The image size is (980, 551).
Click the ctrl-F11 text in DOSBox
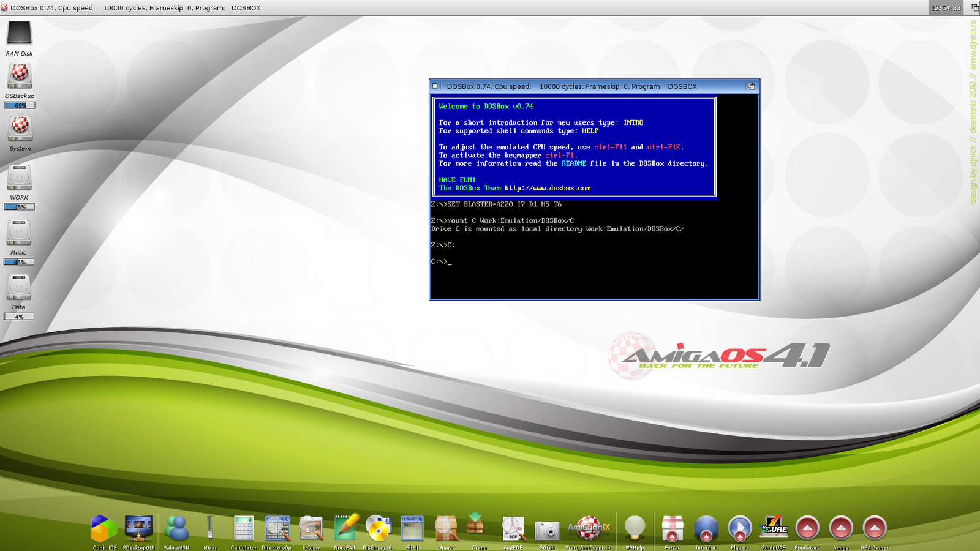tap(611, 147)
